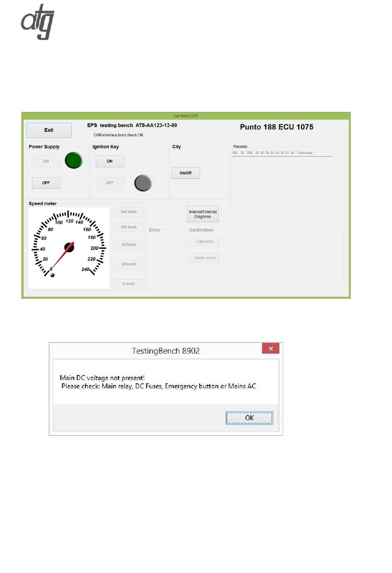
Task: Click Delete errors button
Action: pyautogui.click(x=205, y=258)
